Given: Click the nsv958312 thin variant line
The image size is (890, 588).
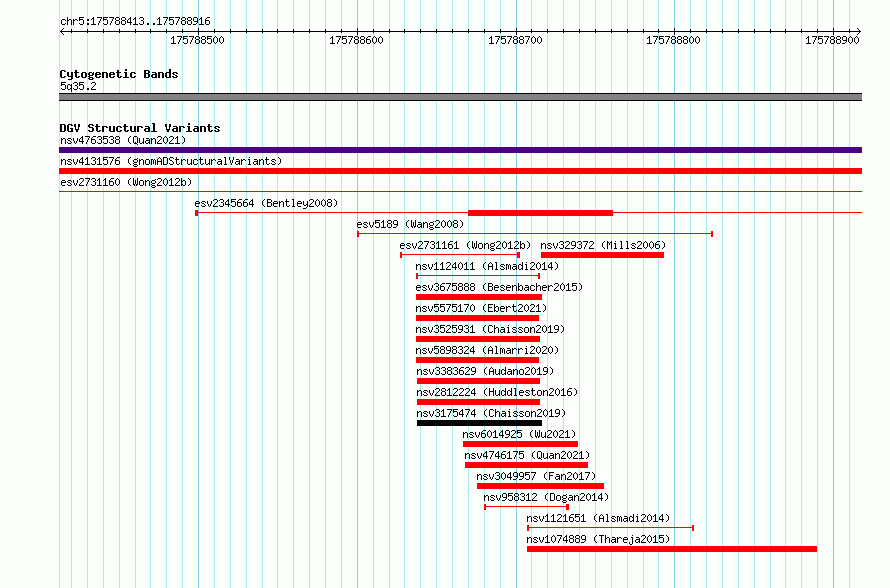Looking at the screenshot, I should pyautogui.click(x=526, y=507).
